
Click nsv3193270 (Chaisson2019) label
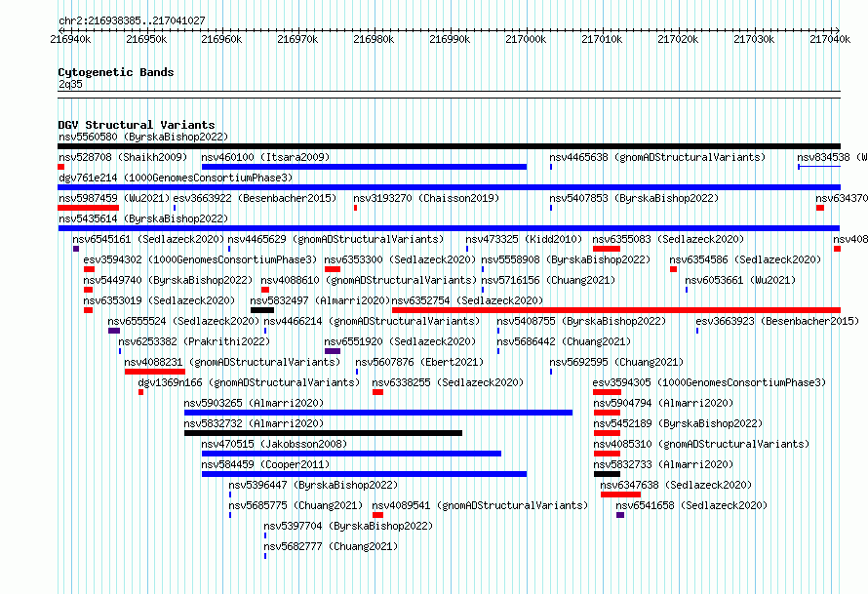coord(426,198)
